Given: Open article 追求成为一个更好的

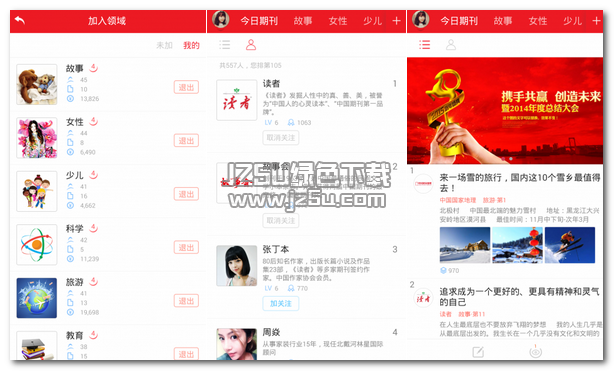Looking at the screenshot, I should [x=519, y=297].
